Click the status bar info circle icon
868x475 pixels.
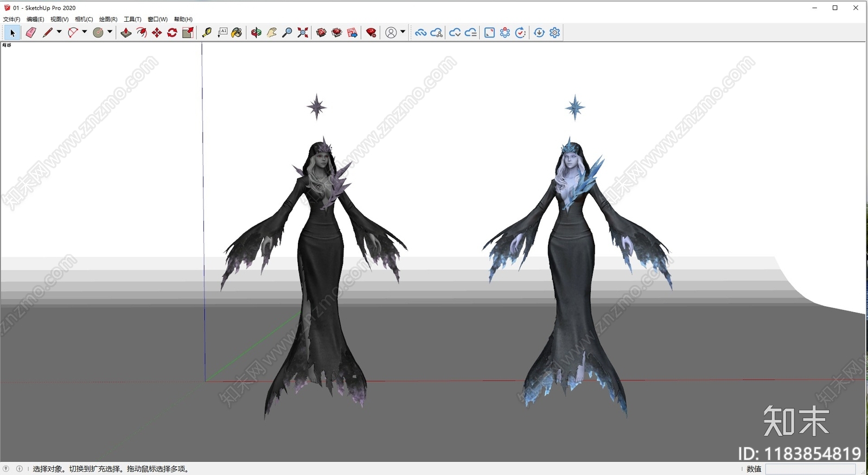[20, 468]
